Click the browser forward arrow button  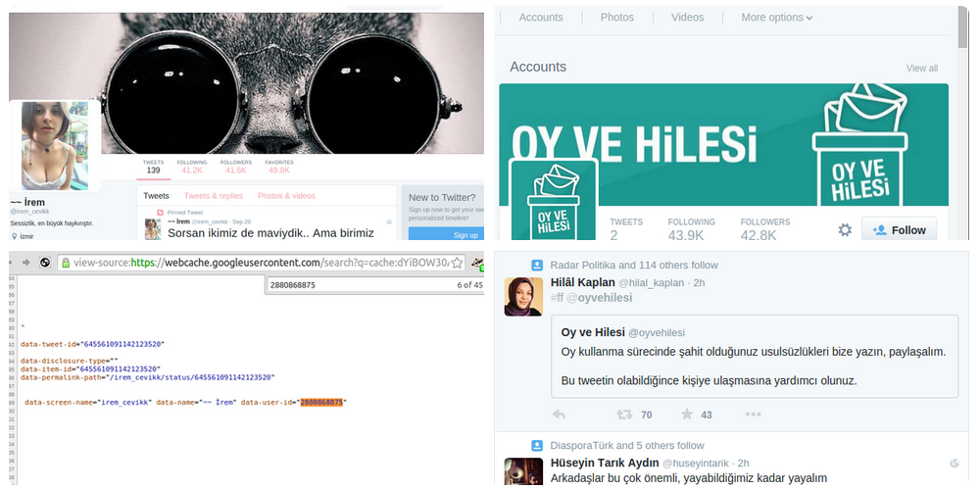point(26,262)
